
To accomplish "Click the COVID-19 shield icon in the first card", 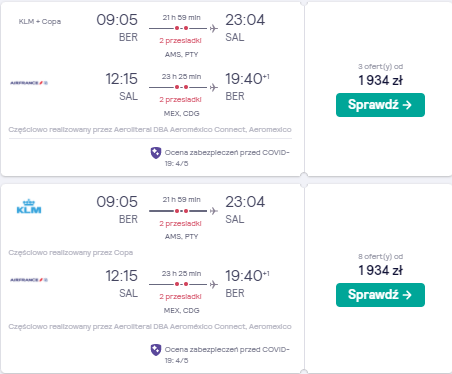I will click(x=156, y=153).
